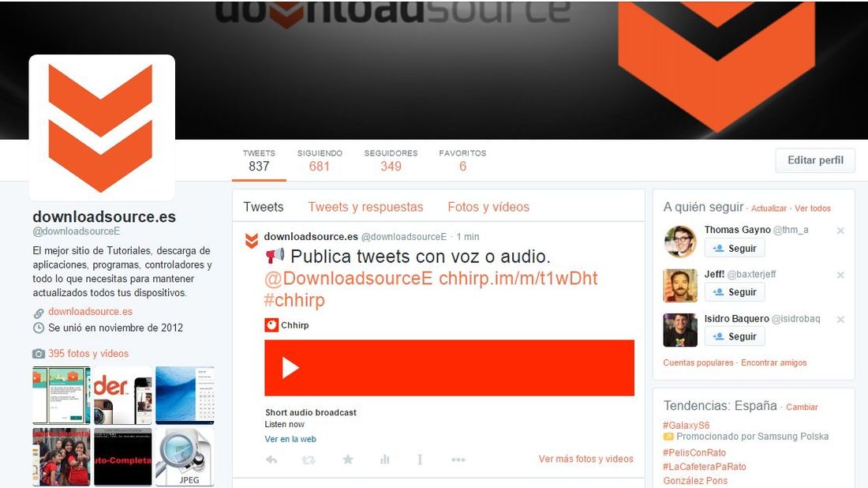Click the camera icon beside photos count
The height and width of the screenshot is (488, 868).
pos(38,354)
